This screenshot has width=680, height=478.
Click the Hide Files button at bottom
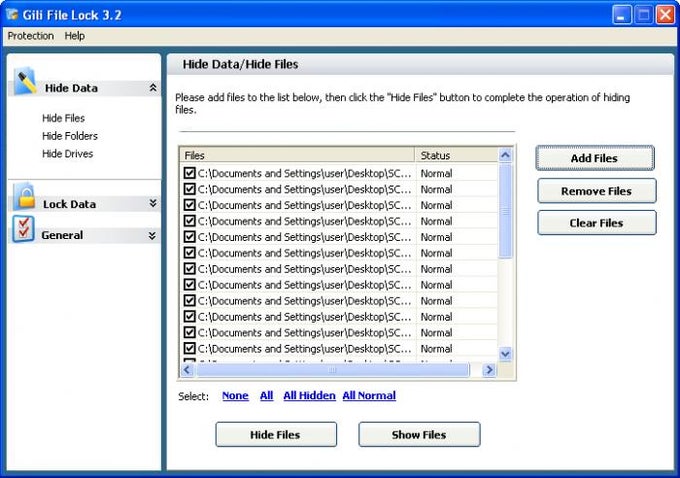click(x=276, y=435)
